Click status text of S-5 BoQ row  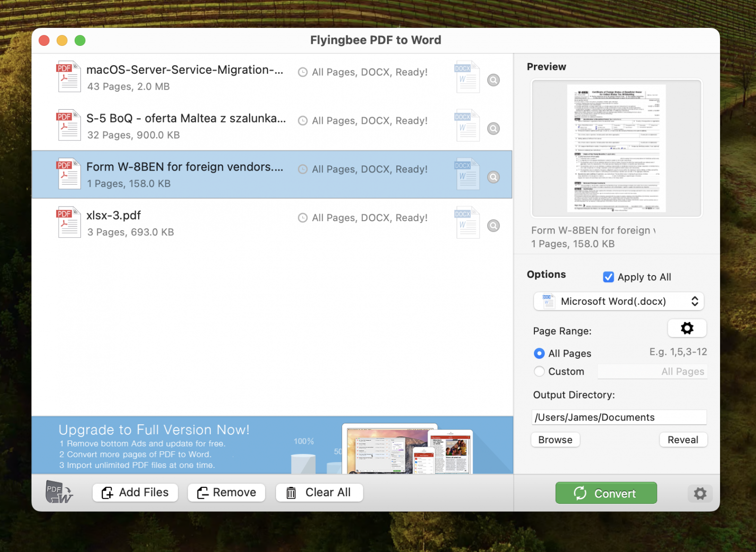point(369,121)
